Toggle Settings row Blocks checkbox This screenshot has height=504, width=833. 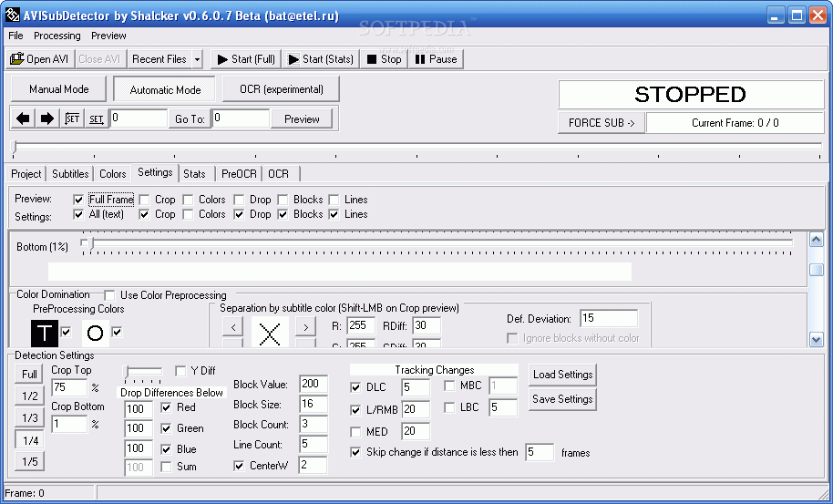[283, 214]
